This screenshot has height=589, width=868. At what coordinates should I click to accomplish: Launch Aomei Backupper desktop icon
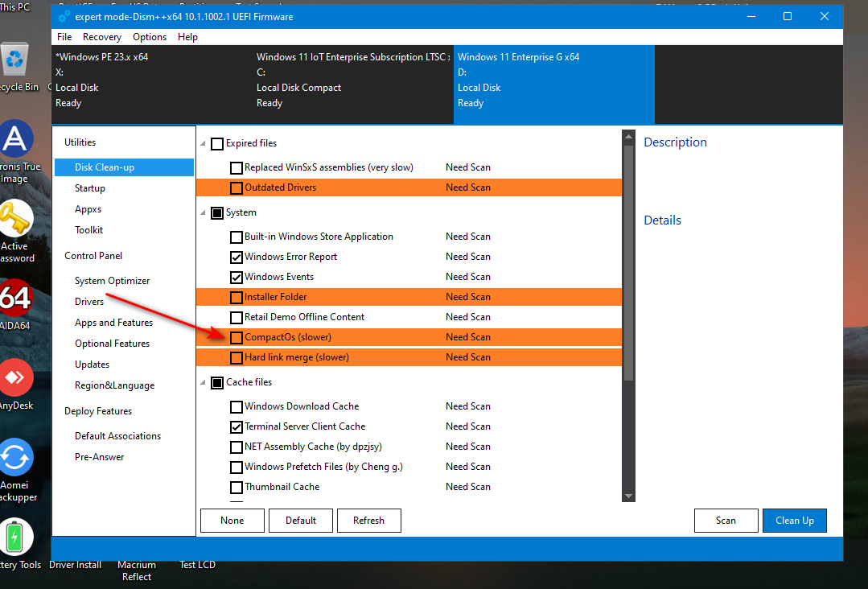point(15,457)
